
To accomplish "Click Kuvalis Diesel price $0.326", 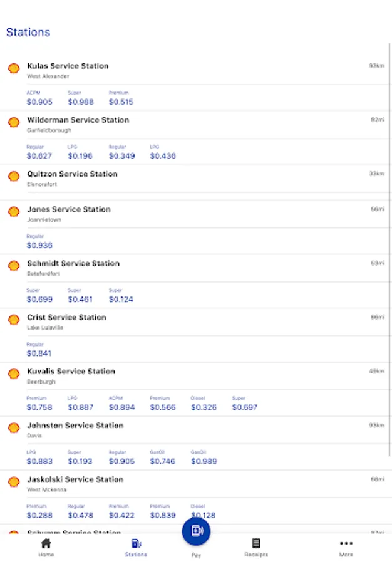I will tap(204, 407).
